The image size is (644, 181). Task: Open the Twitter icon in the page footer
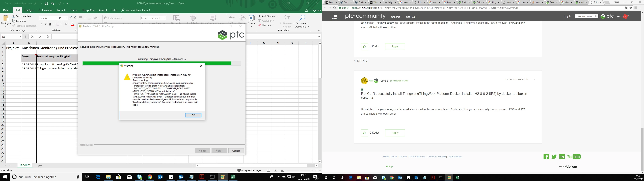pyautogui.click(x=554, y=157)
